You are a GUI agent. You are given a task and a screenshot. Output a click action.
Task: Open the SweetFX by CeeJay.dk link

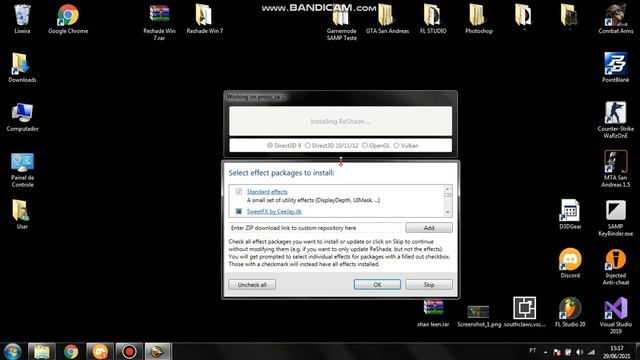[274, 211]
